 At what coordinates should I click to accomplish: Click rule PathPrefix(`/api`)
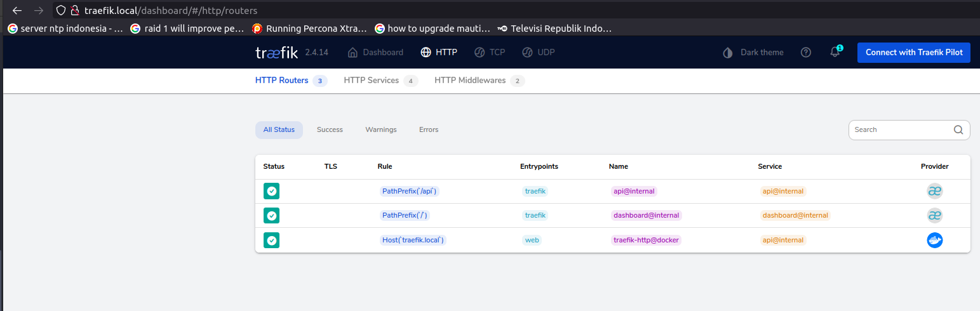click(410, 191)
